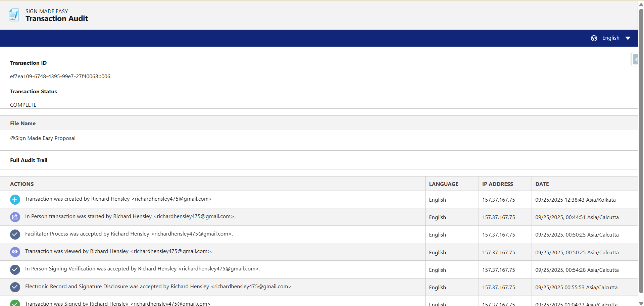Click the Full Audit Trail heading
This screenshot has height=306, width=644.
[29, 160]
